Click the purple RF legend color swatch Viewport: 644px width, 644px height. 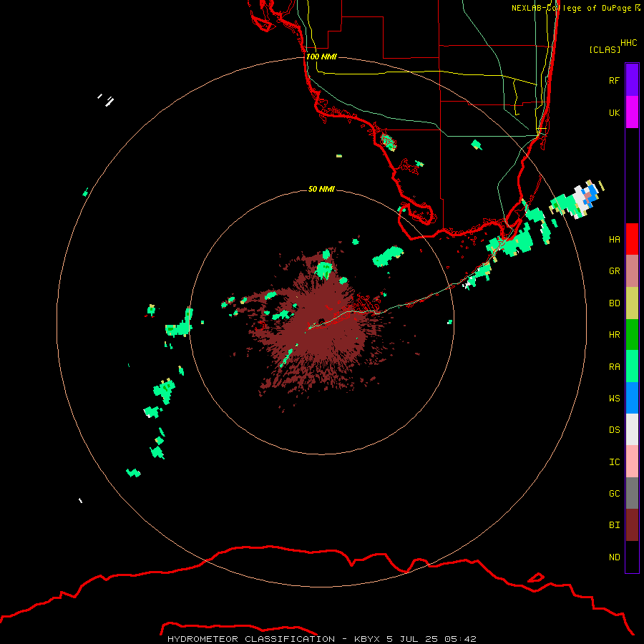coord(632,80)
